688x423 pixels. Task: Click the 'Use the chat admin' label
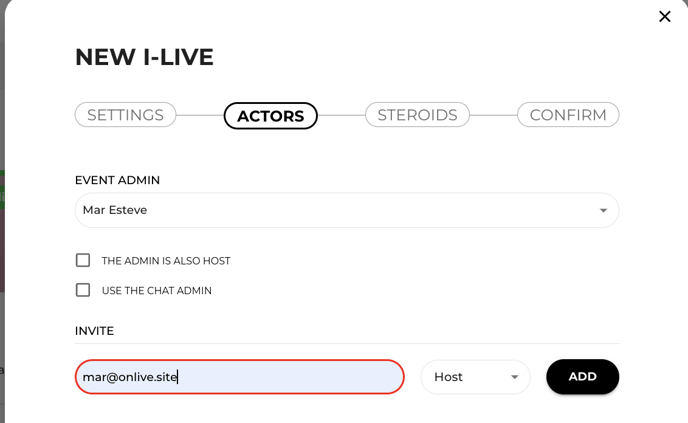tap(157, 291)
